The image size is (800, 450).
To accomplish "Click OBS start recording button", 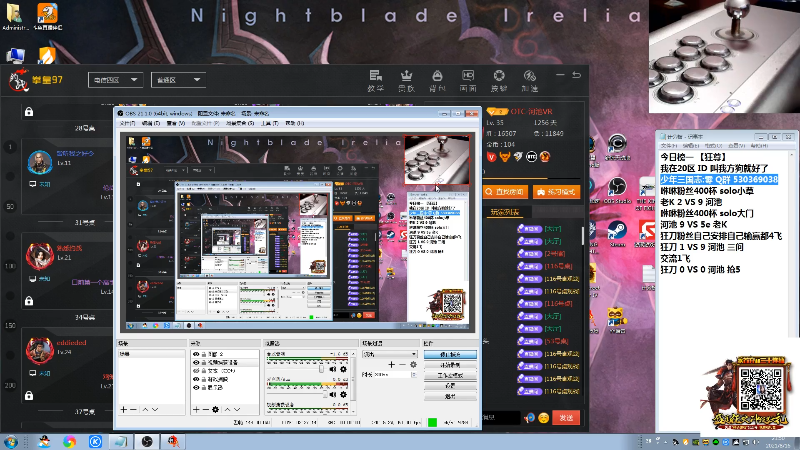I will (451, 365).
